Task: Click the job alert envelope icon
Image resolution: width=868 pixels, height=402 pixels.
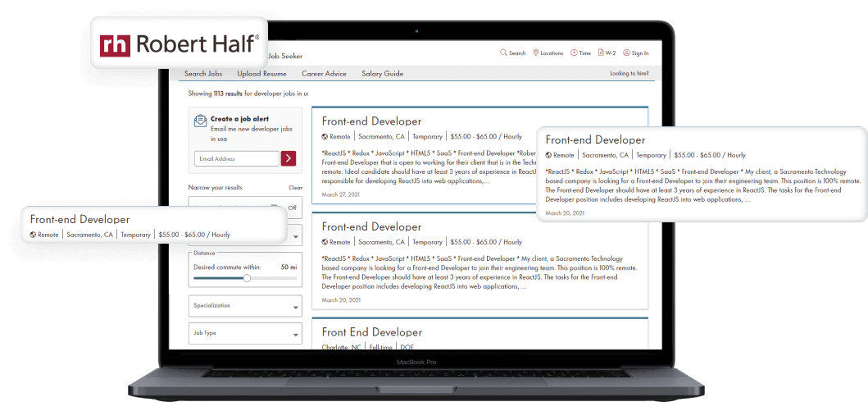Action: tap(200, 121)
